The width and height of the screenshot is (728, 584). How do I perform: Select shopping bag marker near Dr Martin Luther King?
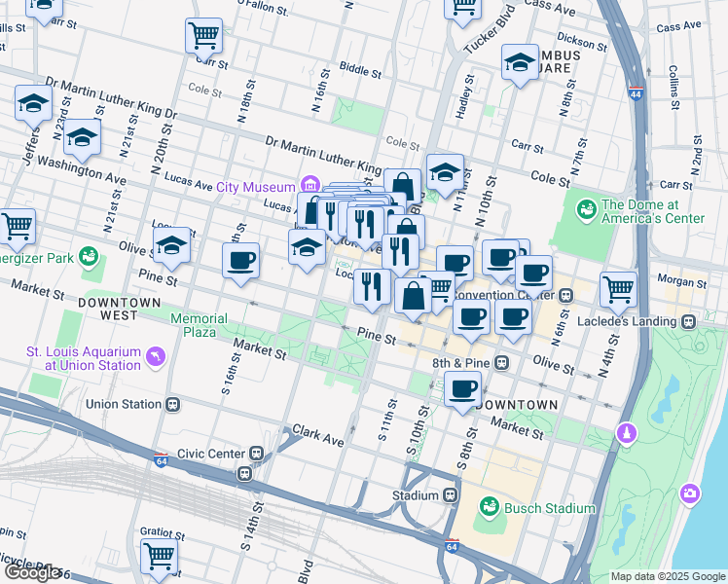point(403,186)
